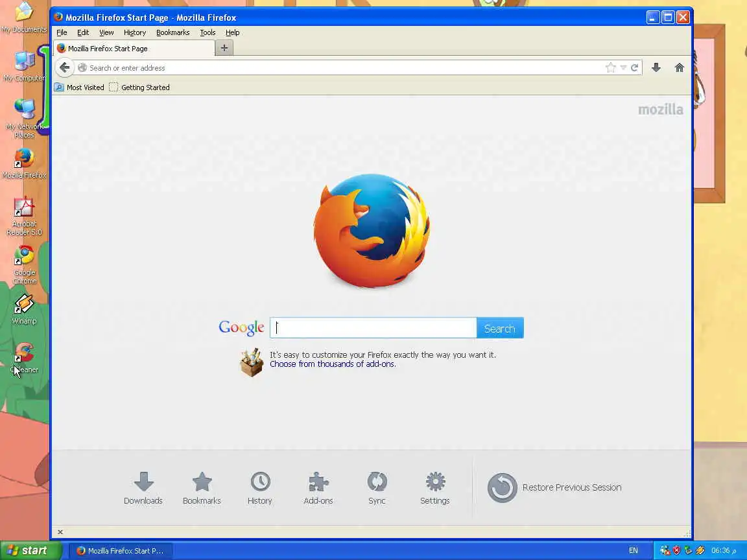This screenshot has width=747, height=560.
Task: Open History clock on the start page
Action: [x=260, y=488]
